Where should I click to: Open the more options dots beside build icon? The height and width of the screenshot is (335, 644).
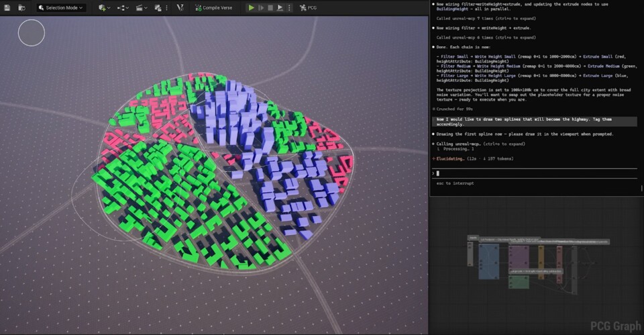(x=166, y=7)
